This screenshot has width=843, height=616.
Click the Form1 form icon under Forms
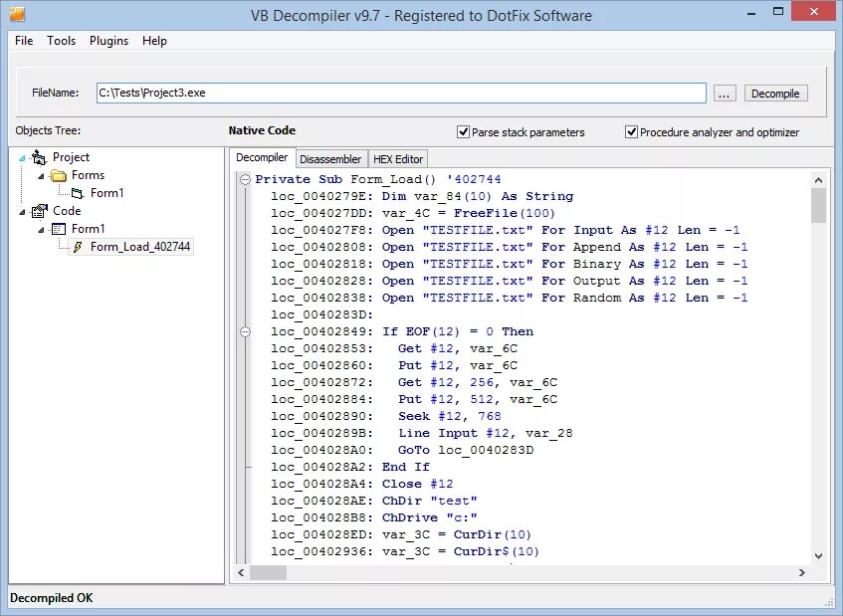pyautogui.click(x=78, y=193)
